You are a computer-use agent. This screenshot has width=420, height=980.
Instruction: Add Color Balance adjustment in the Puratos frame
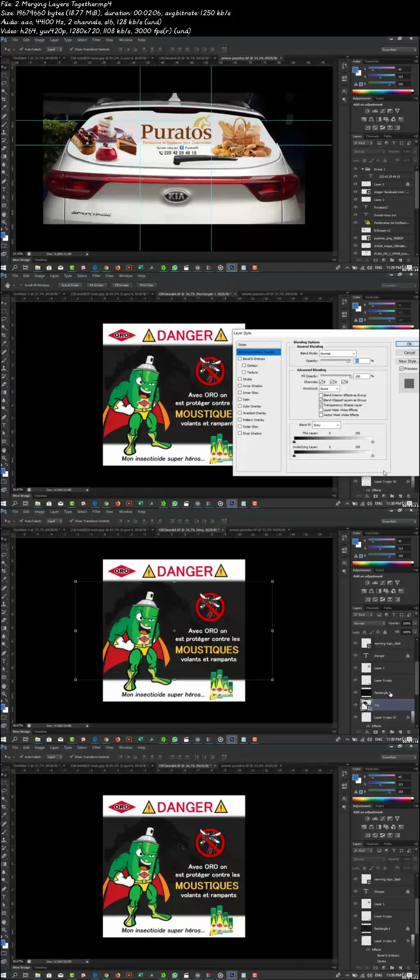pyautogui.click(x=371, y=119)
